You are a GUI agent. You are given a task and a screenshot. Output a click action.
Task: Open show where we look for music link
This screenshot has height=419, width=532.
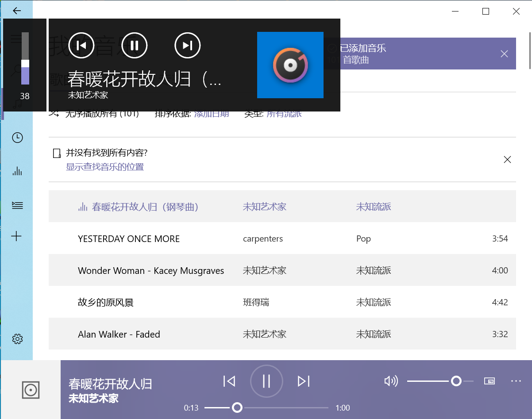(105, 167)
